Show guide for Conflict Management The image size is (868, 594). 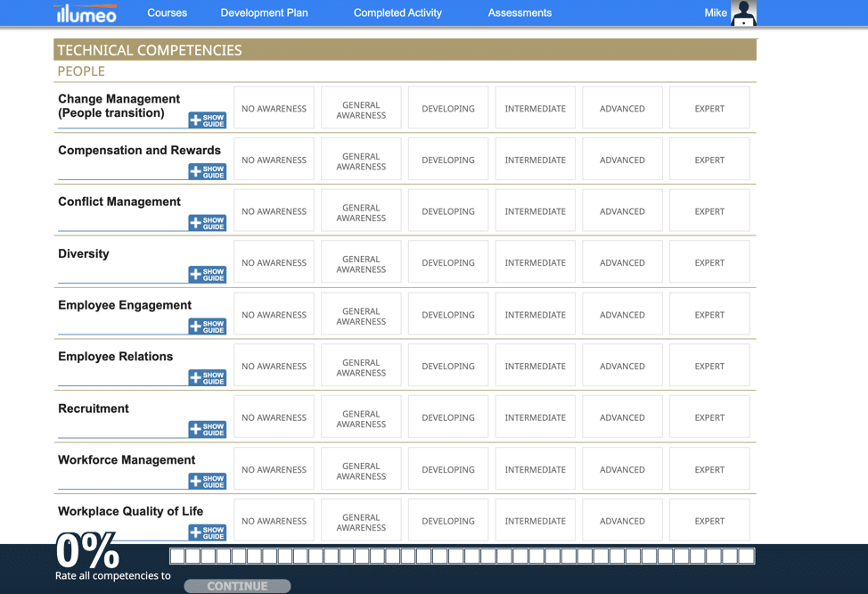coord(207,223)
